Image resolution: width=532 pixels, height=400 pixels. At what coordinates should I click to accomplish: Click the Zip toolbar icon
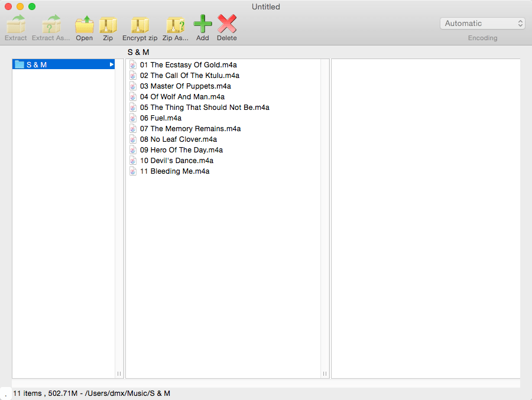click(108, 25)
